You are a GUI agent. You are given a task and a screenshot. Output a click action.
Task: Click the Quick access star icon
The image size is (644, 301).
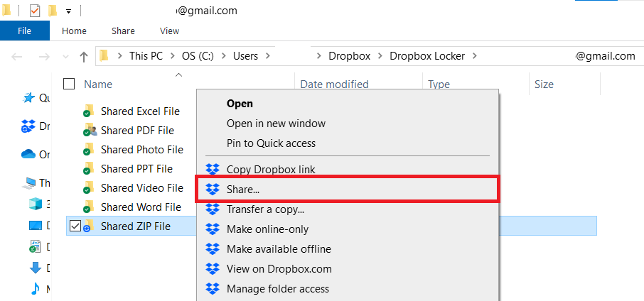[x=29, y=98]
